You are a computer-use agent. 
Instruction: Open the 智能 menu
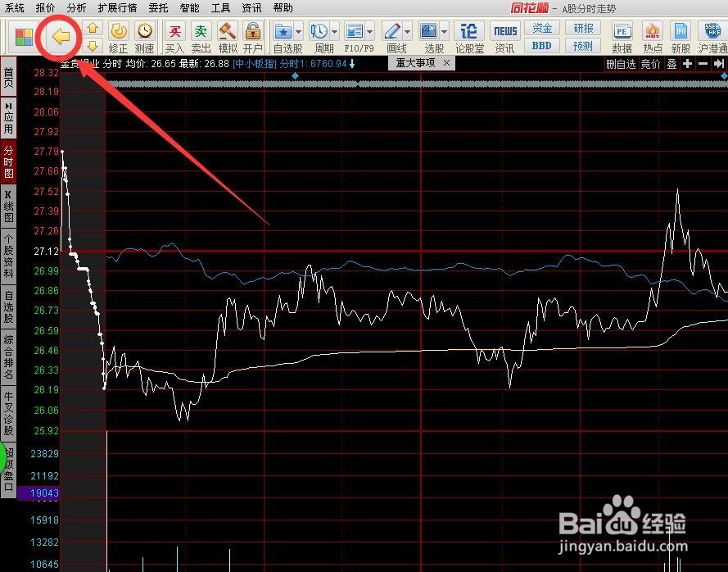pyautogui.click(x=189, y=8)
